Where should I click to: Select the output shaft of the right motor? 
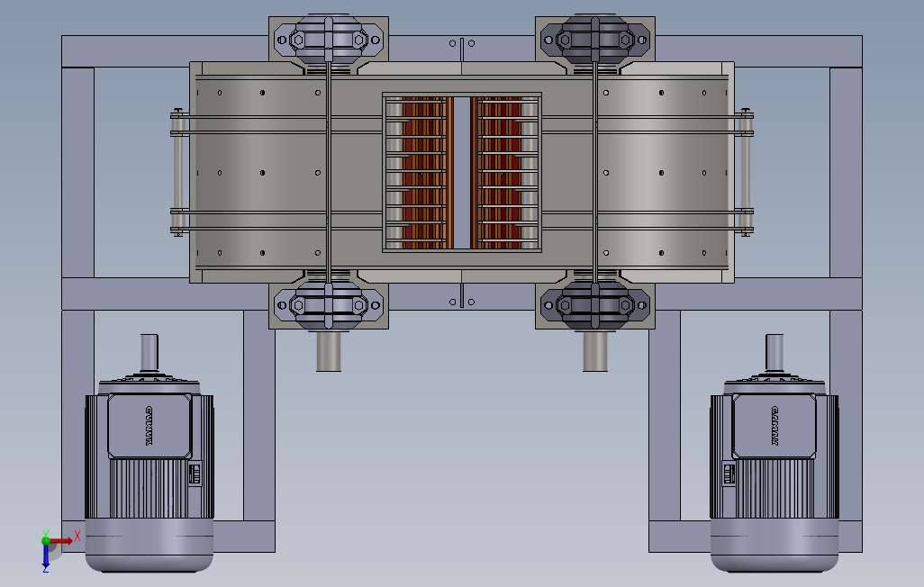tap(775, 352)
